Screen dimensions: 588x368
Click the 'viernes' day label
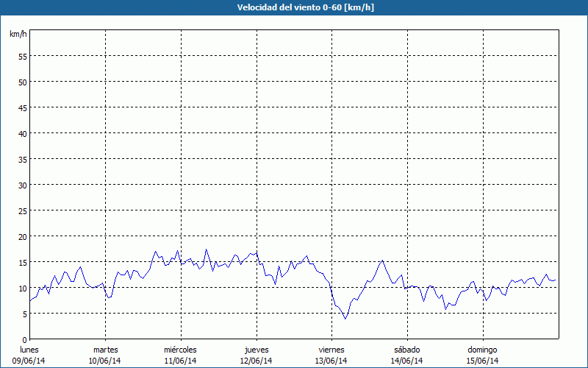coord(331,350)
